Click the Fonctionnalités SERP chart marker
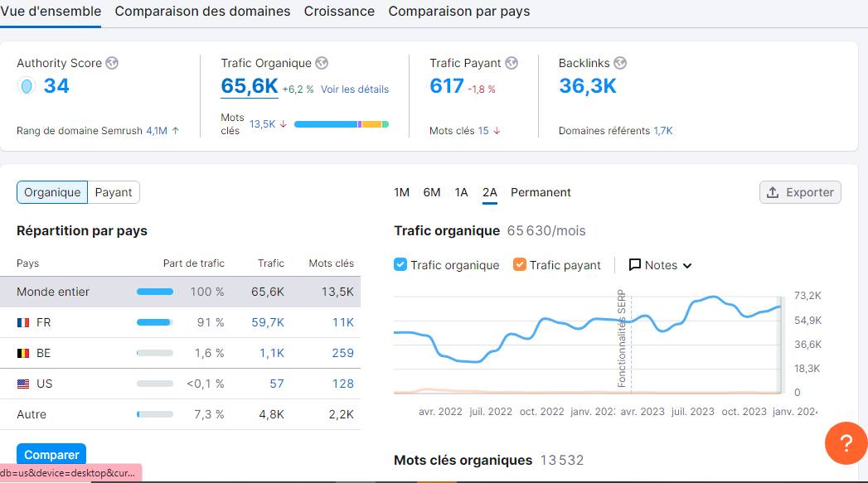This screenshot has height=483, width=868. 622,338
